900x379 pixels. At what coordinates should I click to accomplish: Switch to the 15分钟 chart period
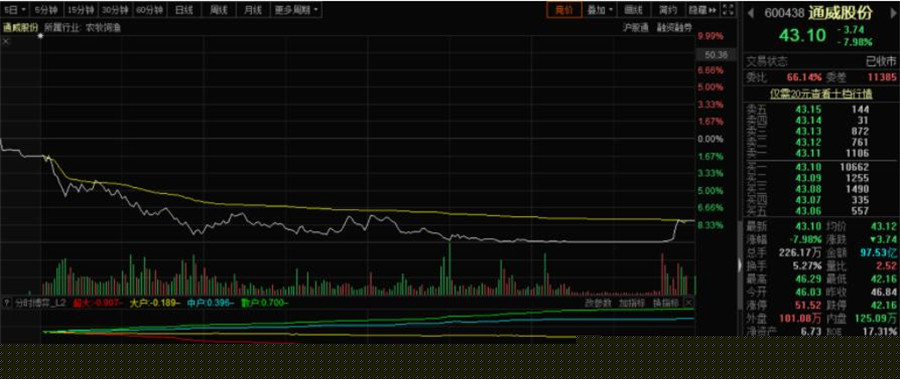tap(80, 10)
